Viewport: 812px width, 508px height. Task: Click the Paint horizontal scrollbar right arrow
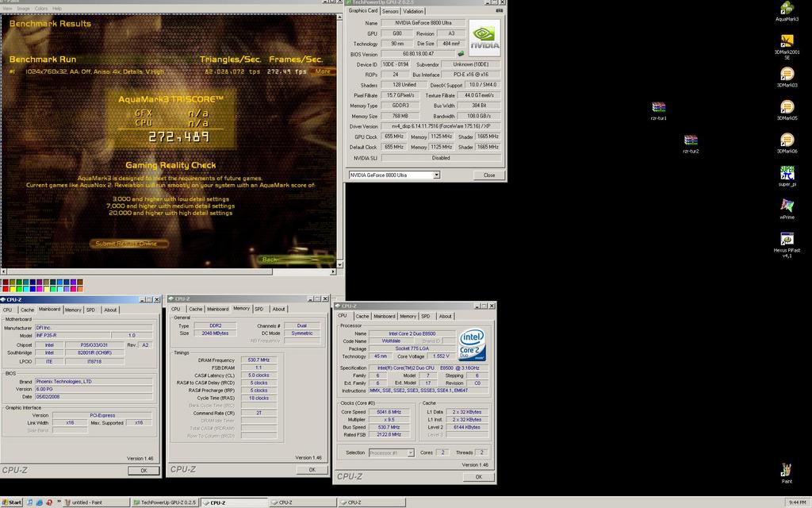click(x=333, y=271)
